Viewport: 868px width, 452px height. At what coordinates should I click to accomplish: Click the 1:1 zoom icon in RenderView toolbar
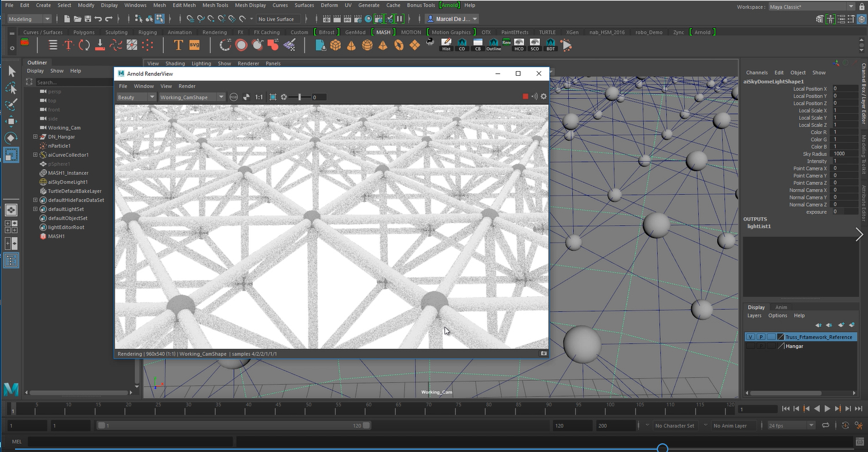258,97
